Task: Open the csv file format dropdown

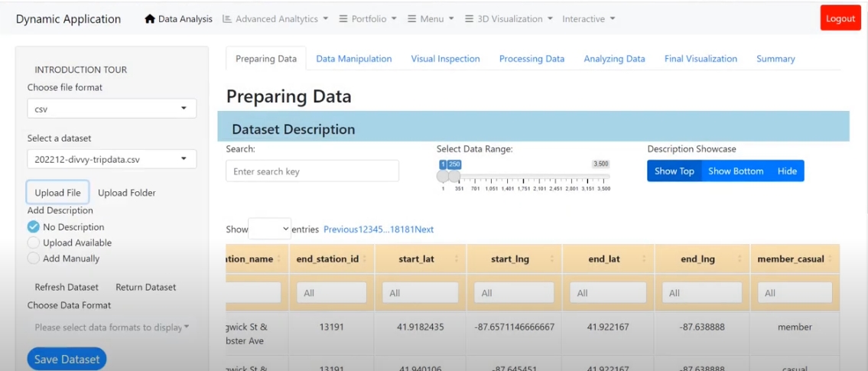Action: click(x=112, y=109)
